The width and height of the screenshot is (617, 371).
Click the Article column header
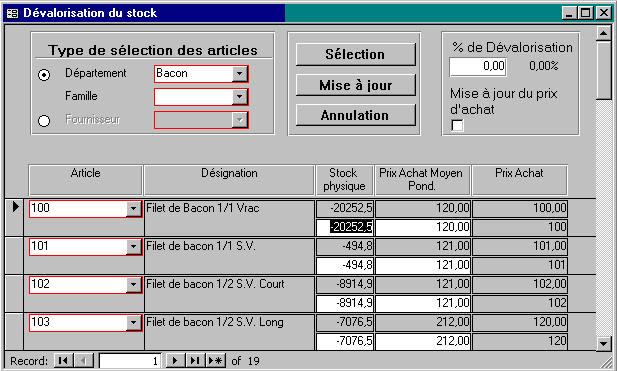click(85, 180)
